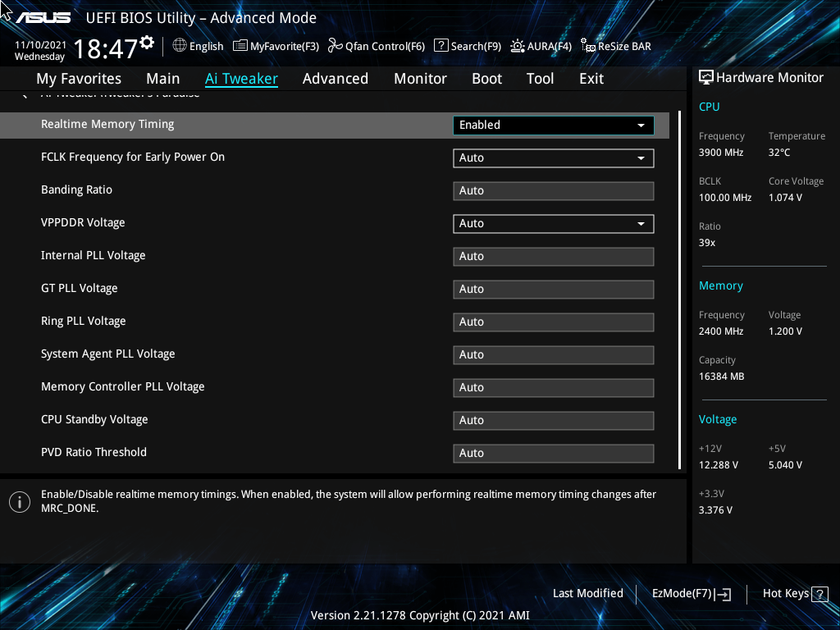The width and height of the screenshot is (840, 630).
Task: Open MyFavorite(F3) list icon
Action: coord(240,46)
